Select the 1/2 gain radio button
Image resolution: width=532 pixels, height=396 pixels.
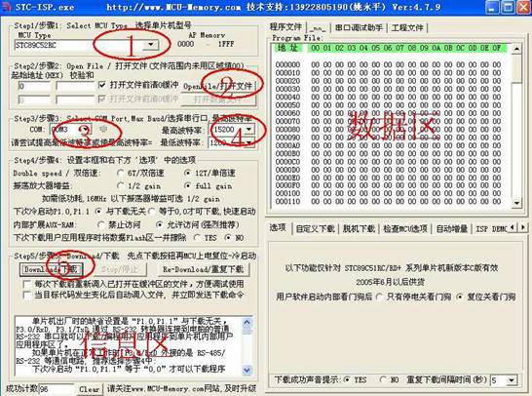(120, 185)
